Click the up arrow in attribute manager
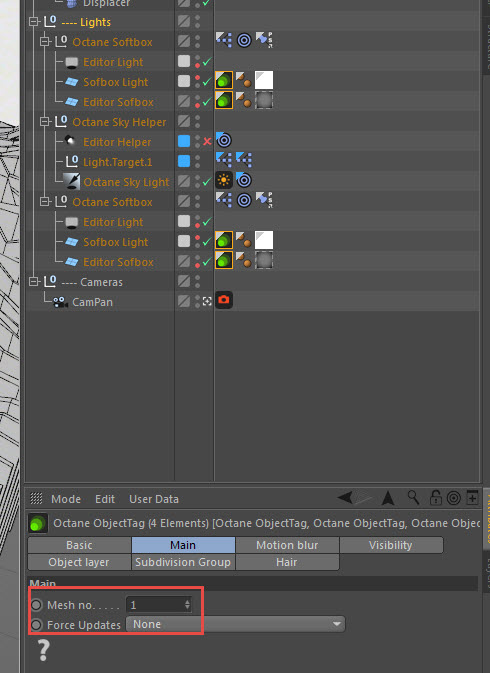This screenshot has width=490, height=673. (x=388, y=498)
